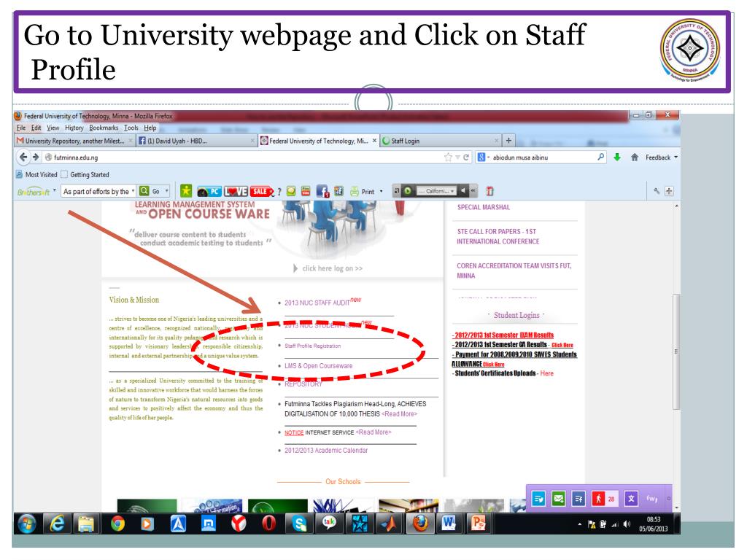The image size is (747, 560).
Task: Click the Print toolbar button
Action: click(363, 192)
